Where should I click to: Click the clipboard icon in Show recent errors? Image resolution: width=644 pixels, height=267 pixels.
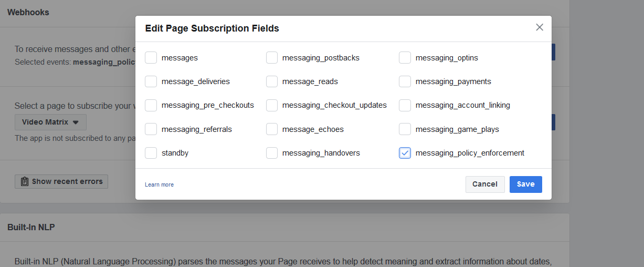coord(25,181)
